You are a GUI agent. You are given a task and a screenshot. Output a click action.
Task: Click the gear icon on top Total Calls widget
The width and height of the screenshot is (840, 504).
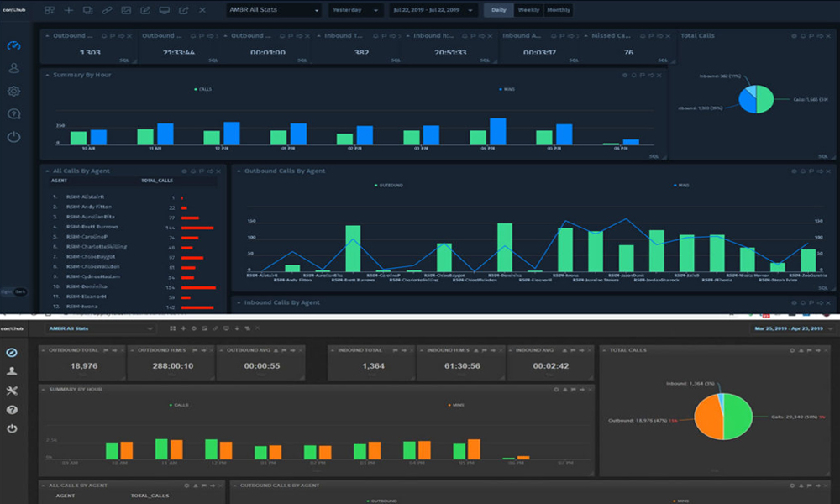[x=794, y=36]
